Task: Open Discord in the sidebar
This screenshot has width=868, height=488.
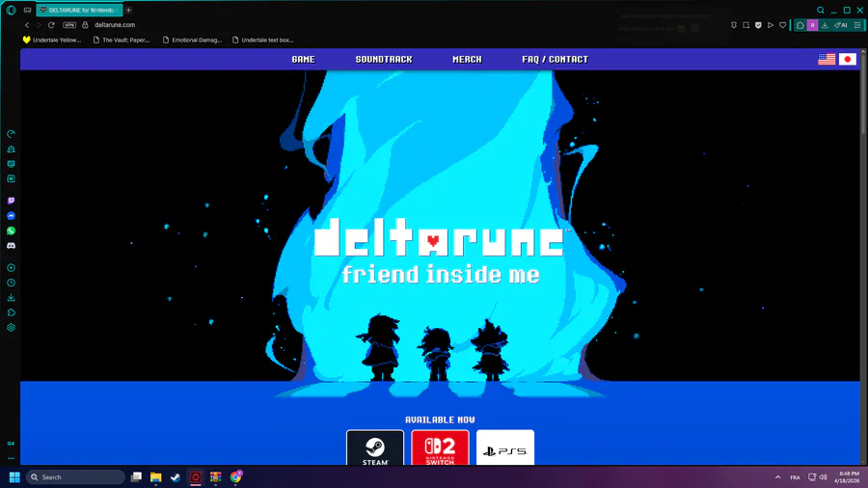Action: [x=11, y=246]
